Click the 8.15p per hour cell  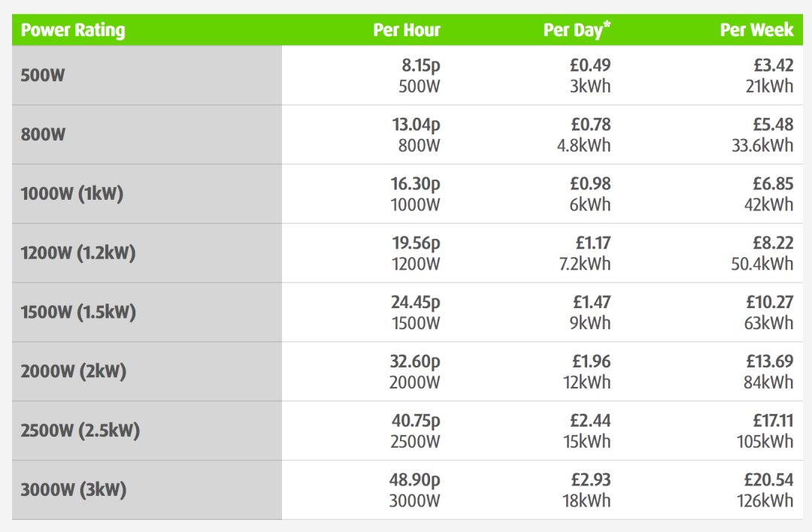coord(420,66)
